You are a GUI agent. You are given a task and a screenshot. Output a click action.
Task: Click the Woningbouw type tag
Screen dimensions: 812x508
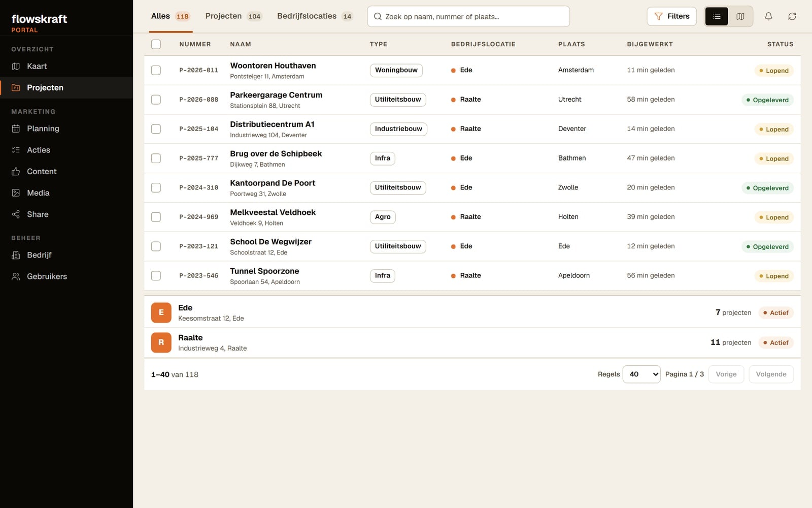396,70
